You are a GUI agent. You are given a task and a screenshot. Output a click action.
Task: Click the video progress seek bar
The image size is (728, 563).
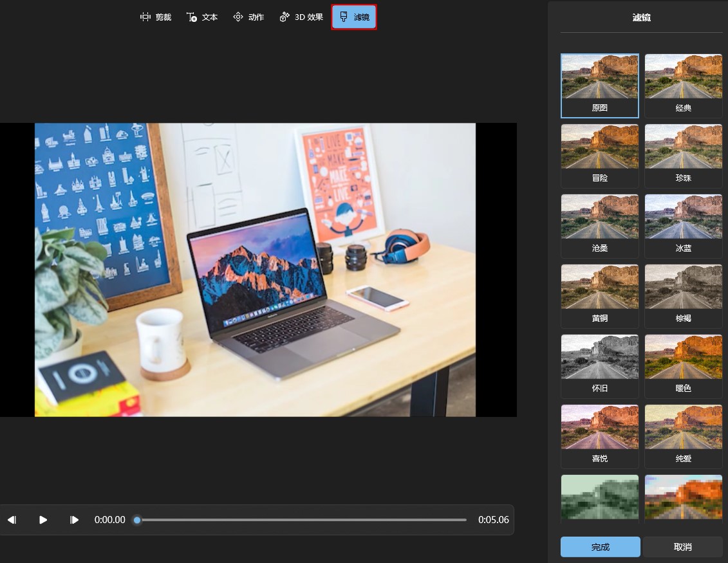(x=301, y=520)
